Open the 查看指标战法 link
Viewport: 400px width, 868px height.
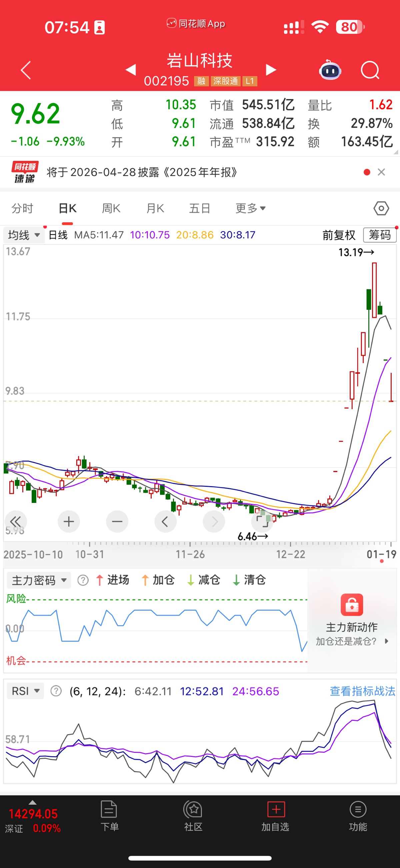pos(362,691)
